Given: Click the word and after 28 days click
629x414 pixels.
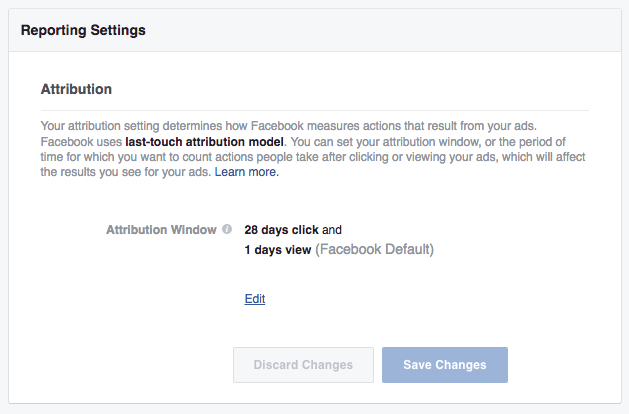Looking at the screenshot, I should (x=332, y=230).
